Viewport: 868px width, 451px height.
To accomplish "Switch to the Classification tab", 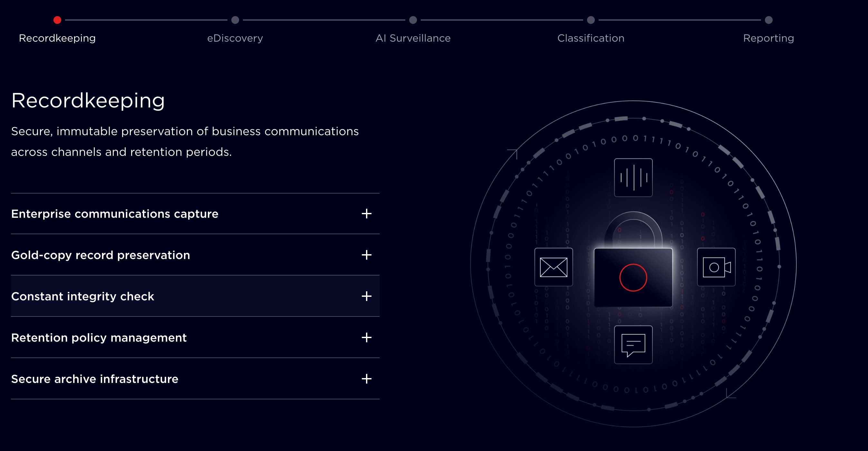I will [x=591, y=38].
